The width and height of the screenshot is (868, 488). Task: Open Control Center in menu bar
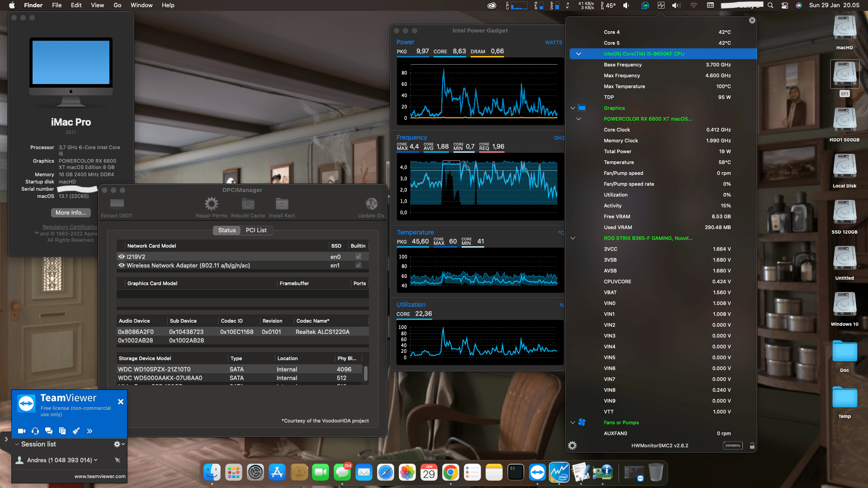[785, 5]
